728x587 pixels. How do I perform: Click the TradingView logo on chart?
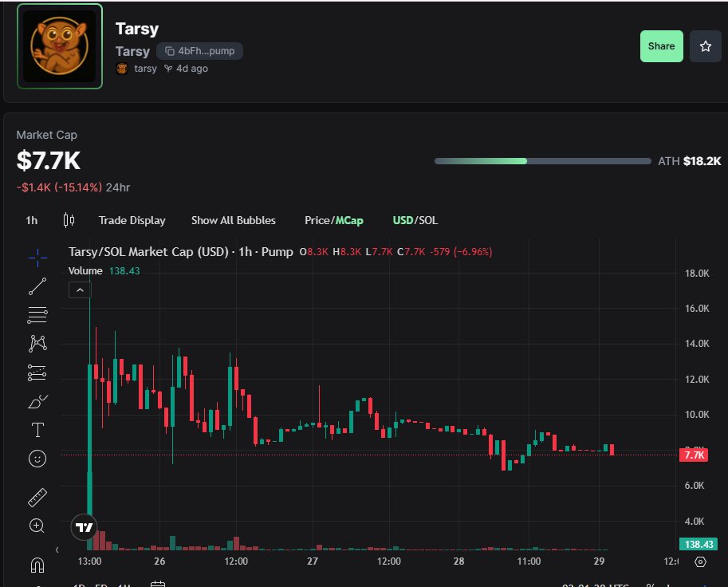coord(84,527)
